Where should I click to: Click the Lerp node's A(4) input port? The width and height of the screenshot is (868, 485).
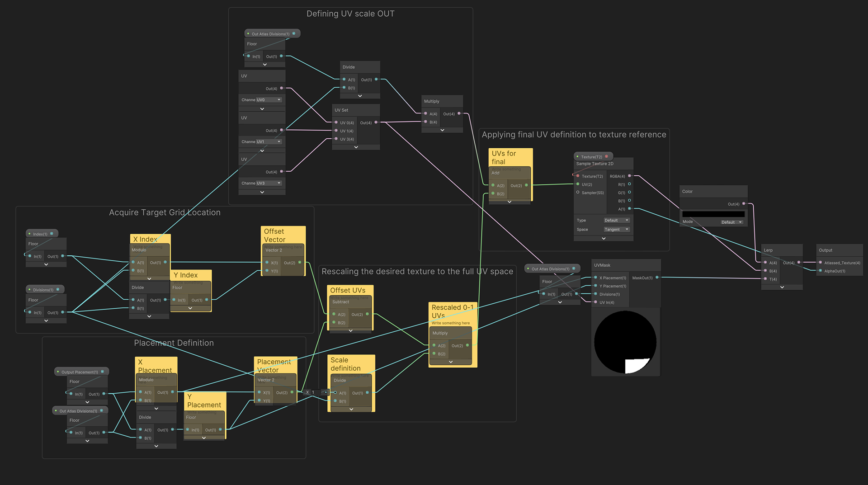765,263
